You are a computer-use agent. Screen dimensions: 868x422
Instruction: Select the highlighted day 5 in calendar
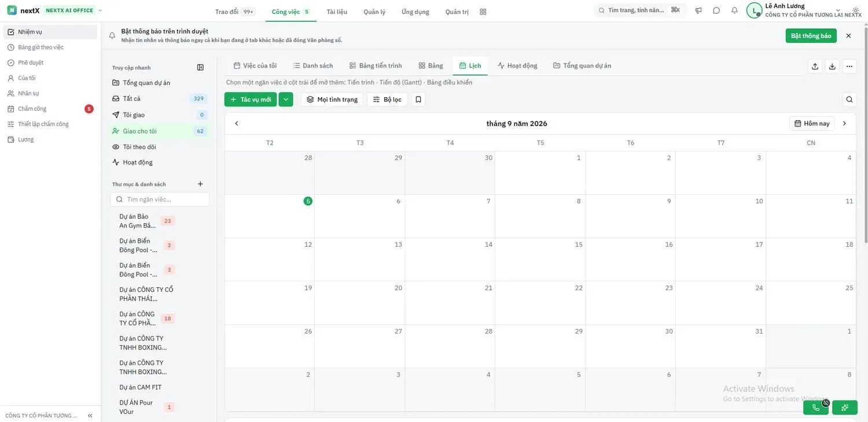click(308, 201)
